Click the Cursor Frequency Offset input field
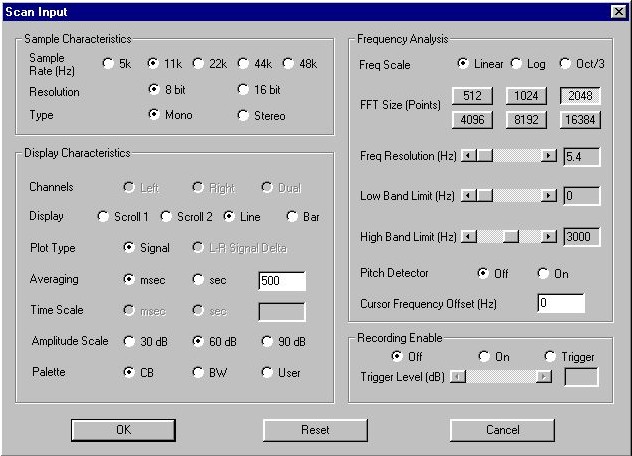The height and width of the screenshot is (456, 632). (x=561, y=303)
